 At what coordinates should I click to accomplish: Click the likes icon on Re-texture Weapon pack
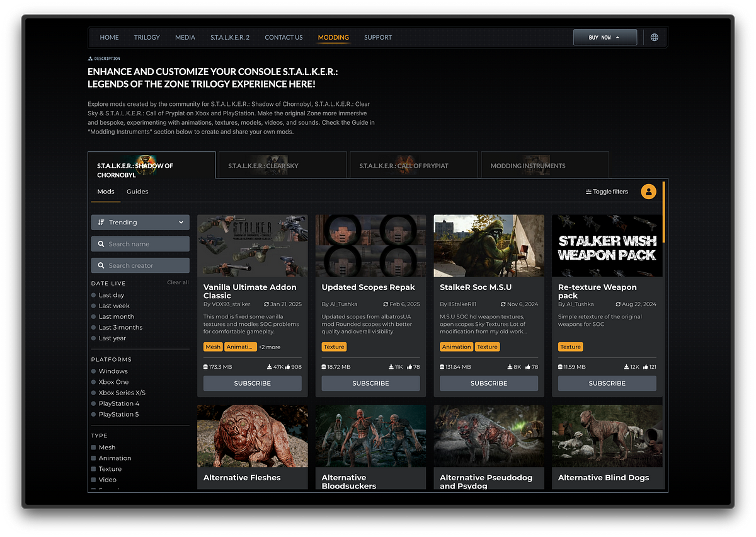coord(645,367)
